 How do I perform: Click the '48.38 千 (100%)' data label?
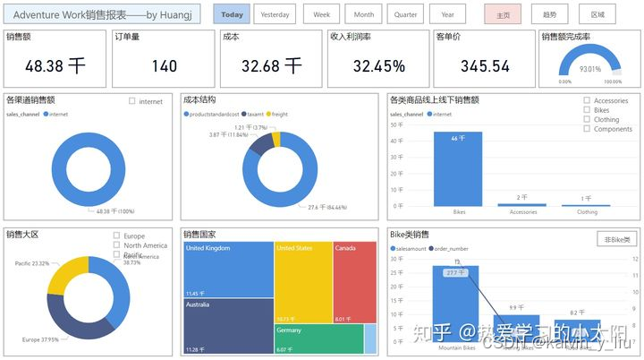point(115,211)
